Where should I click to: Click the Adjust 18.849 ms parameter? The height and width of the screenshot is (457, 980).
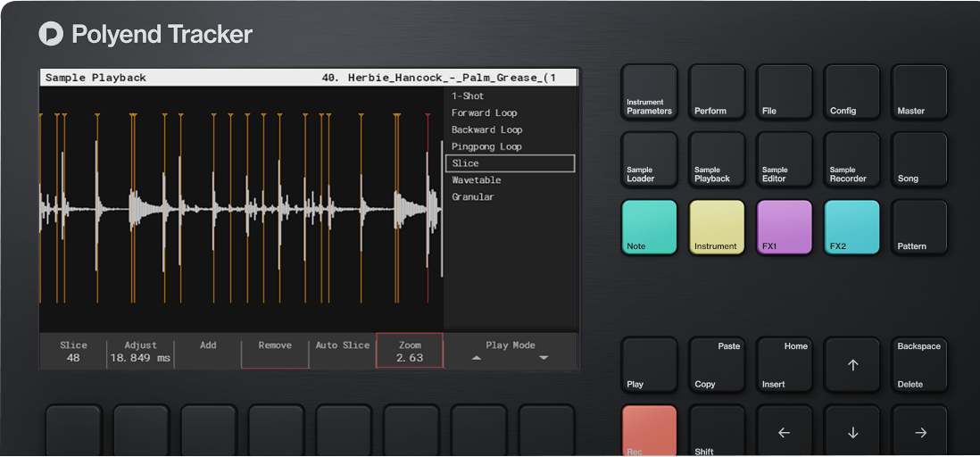click(141, 352)
